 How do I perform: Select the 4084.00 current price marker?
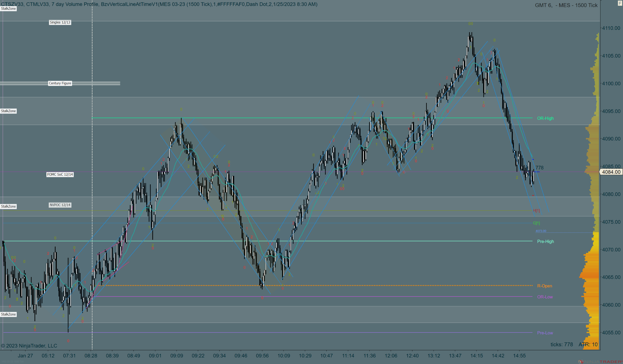point(611,172)
